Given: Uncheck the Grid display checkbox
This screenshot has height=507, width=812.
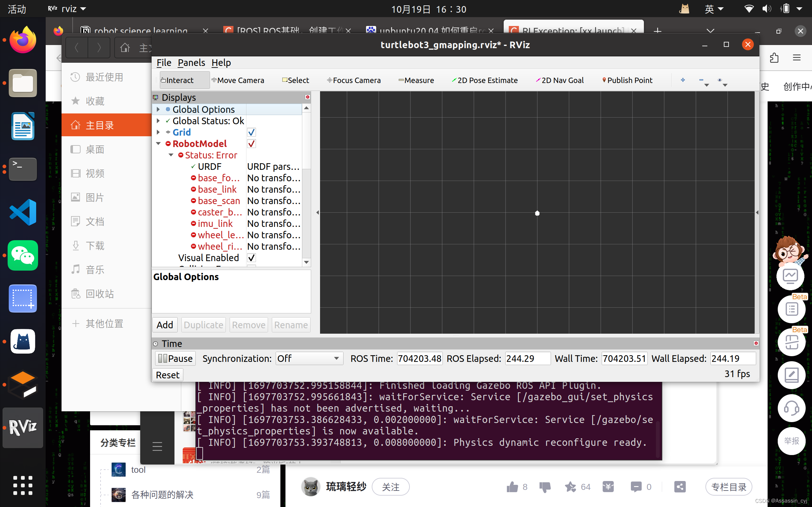Looking at the screenshot, I should tap(252, 132).
